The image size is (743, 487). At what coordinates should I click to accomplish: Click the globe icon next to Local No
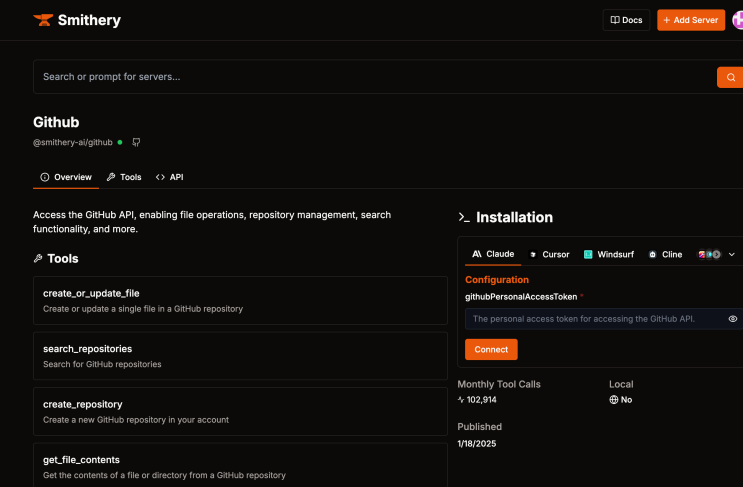[614, 400]
